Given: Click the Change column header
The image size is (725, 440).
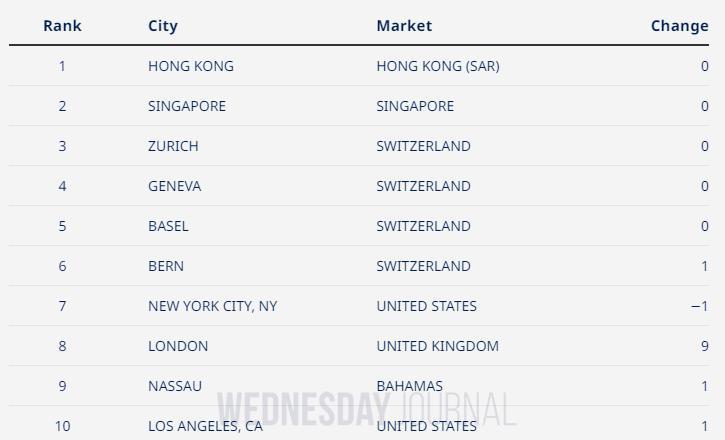Looking at the screenshot, I should pos(679,26).
